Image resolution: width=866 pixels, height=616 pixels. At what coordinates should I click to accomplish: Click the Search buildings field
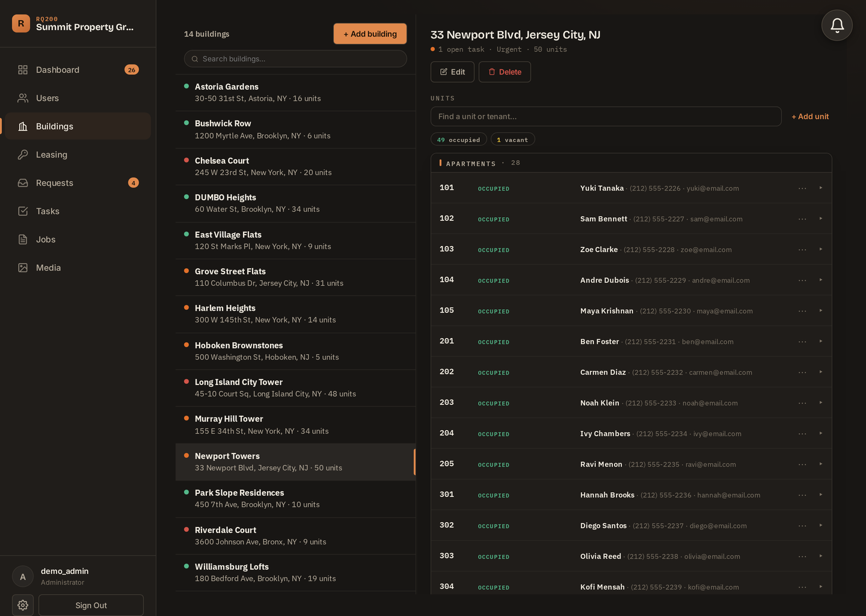pyautogui.click(x=295, y=58)
